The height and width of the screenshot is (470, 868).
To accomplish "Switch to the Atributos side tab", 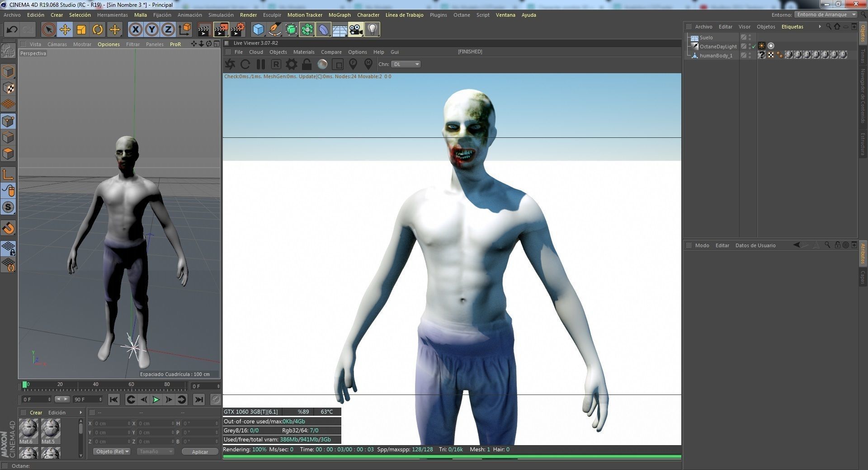I will 863,254.
